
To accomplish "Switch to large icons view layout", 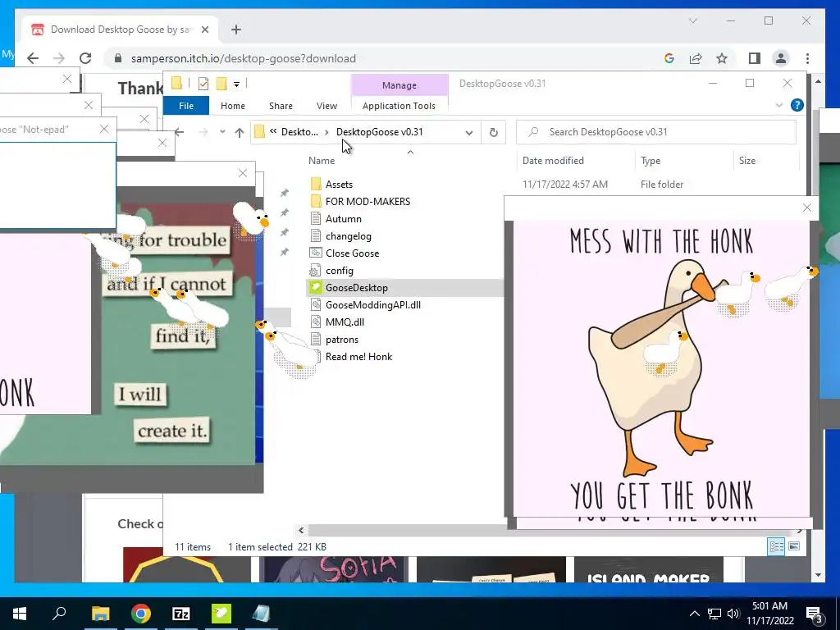I will point(794,546).
